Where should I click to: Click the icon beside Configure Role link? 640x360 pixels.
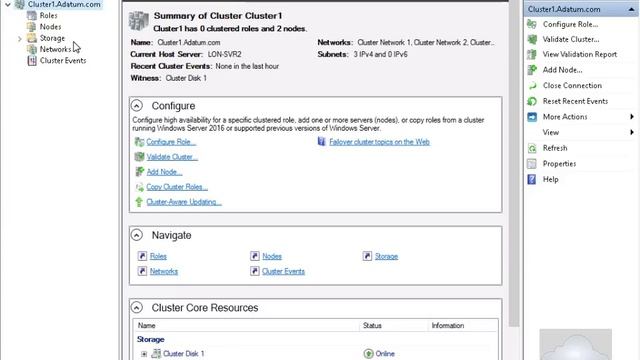[x=139, y=142]
